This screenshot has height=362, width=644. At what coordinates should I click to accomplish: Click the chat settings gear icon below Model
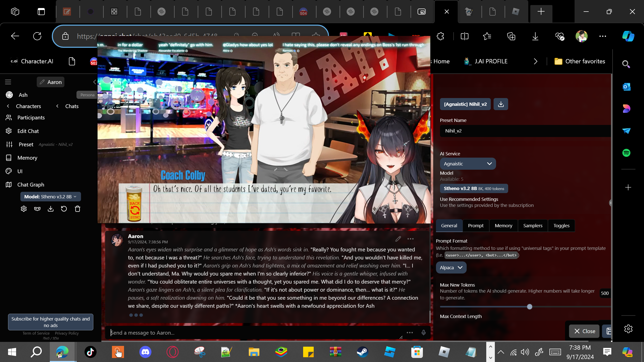click(x=24, y=209)
